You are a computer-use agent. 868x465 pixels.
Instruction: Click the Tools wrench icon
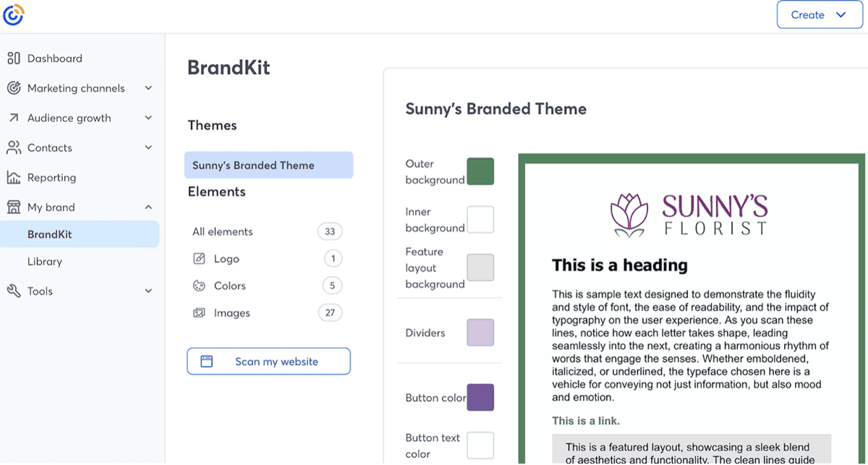tap(14, 291)
